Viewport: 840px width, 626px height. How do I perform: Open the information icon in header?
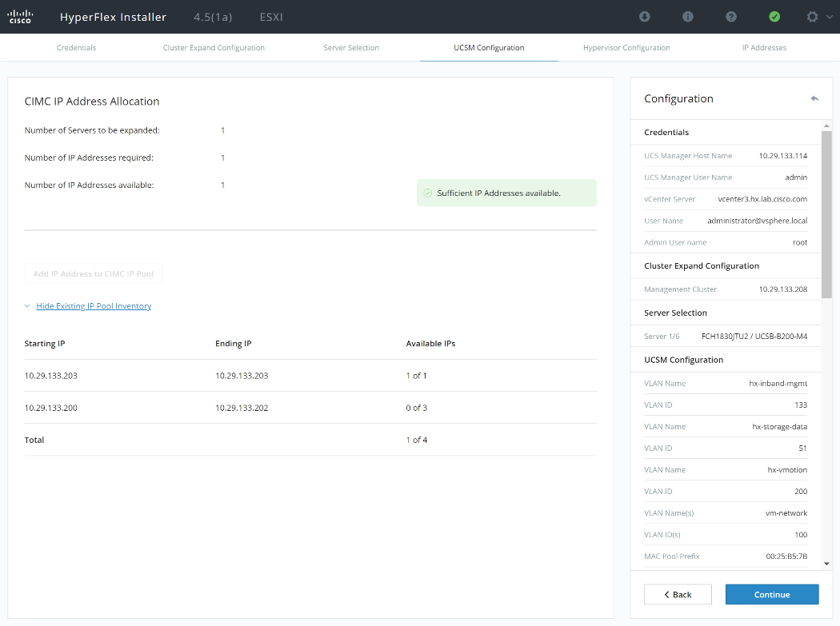[688, 17]
